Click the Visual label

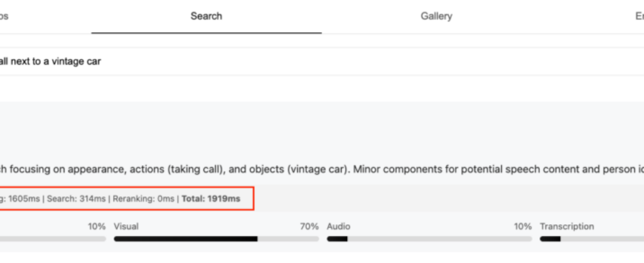pos(126,226)
